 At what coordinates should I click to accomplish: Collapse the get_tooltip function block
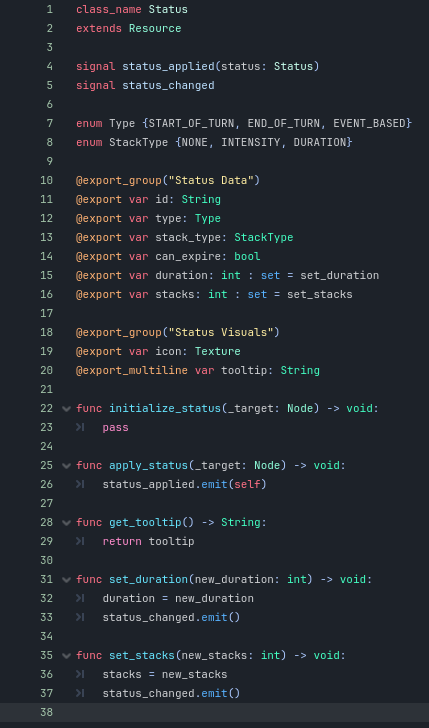66,523
